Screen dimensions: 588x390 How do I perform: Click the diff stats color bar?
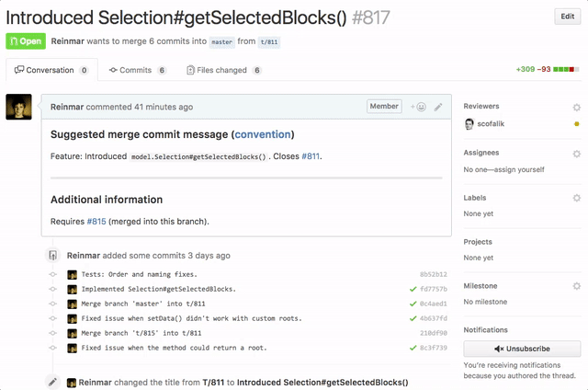coord(567,70)
